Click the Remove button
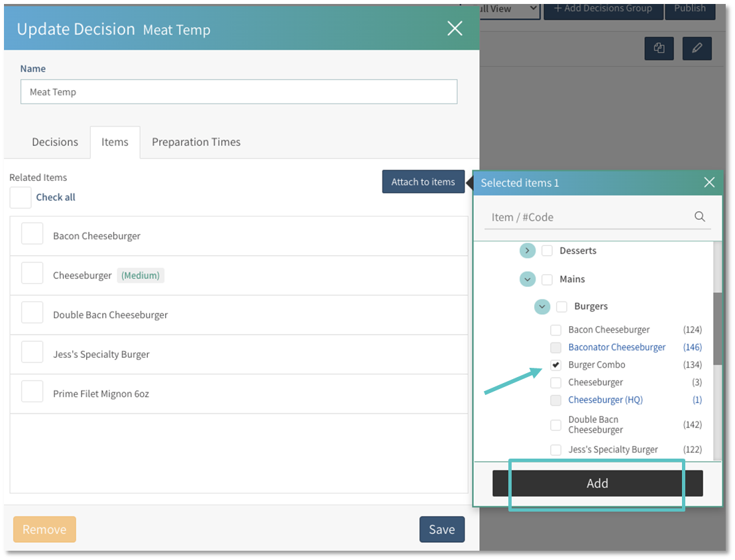This screenshot has width=735, height=560. point(44,530)
